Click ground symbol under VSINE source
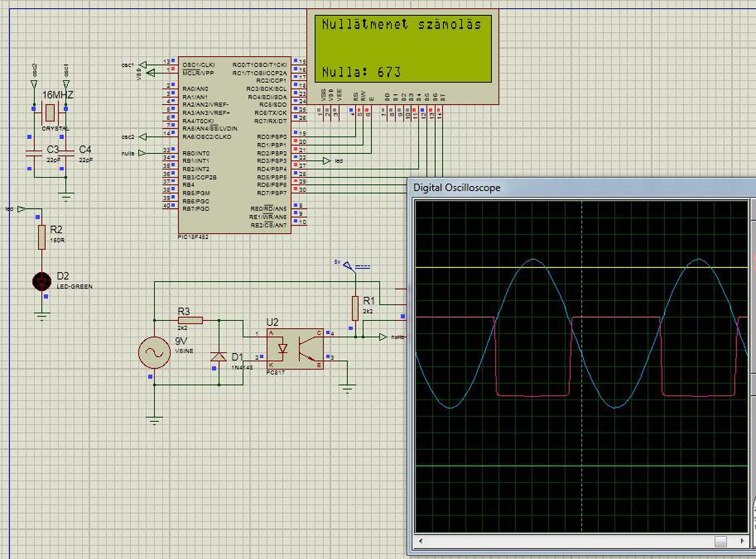Viewport: 756px width, 559px height. click(x=155, y=421)
